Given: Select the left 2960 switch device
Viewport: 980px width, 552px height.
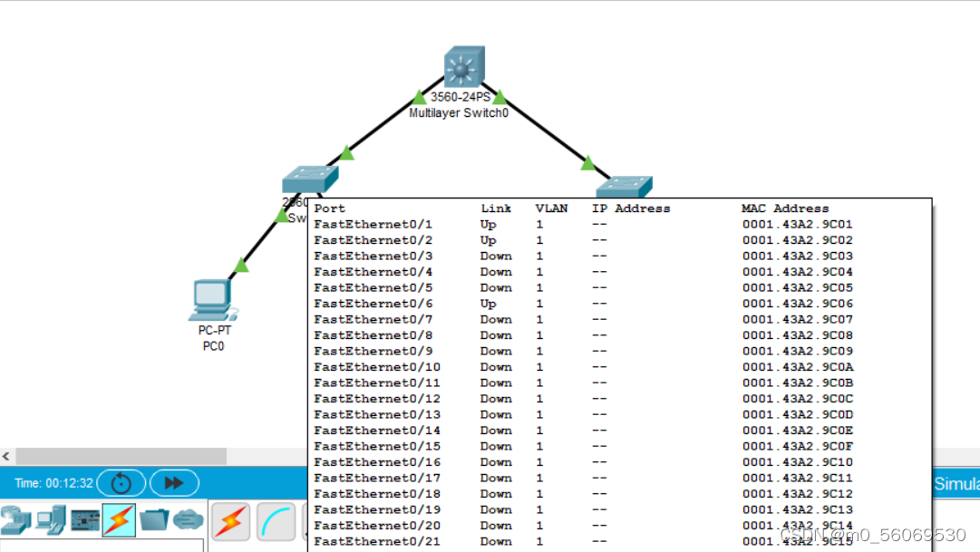Looking at the screenshot, I should point(310,179).
